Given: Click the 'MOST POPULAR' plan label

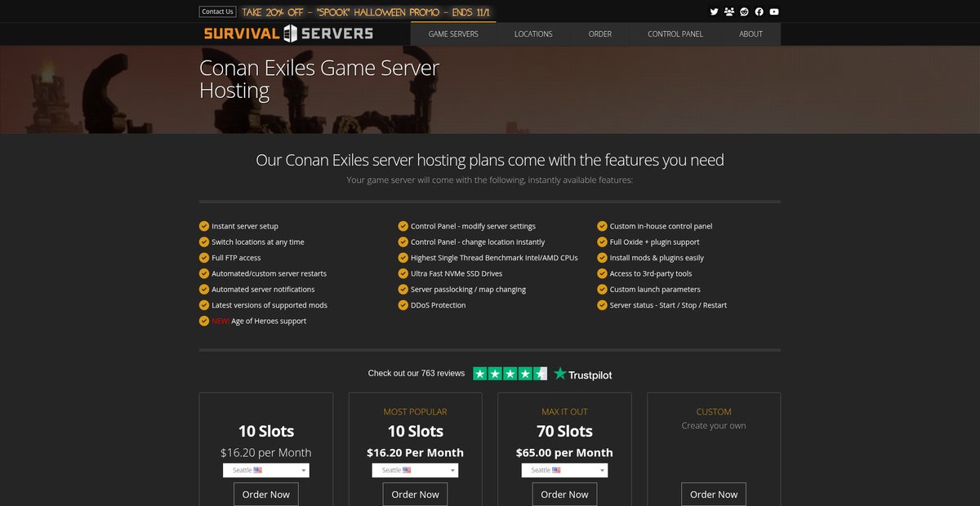Looking at the screenshot, I should click(x=415, y=412).
